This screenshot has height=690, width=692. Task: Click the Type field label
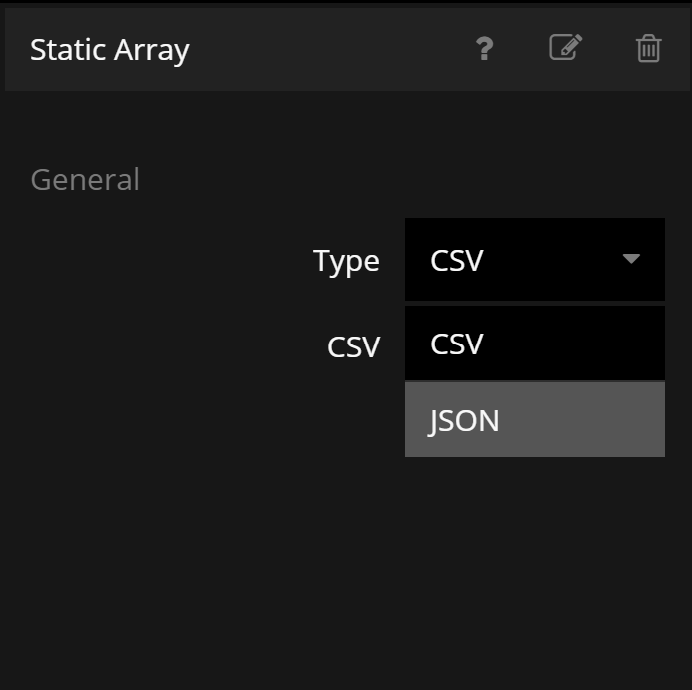pos(346,261)
